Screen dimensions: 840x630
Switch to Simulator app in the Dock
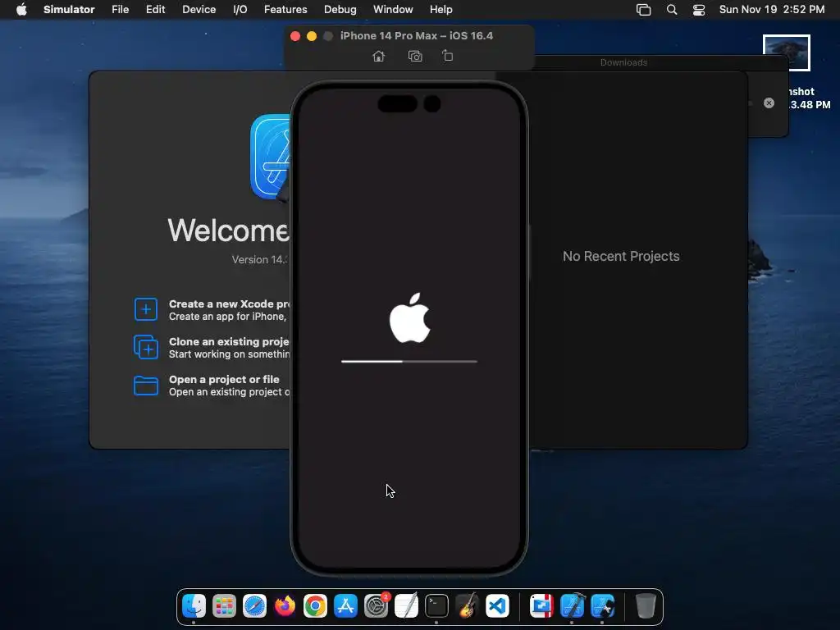tap(602, 606)
